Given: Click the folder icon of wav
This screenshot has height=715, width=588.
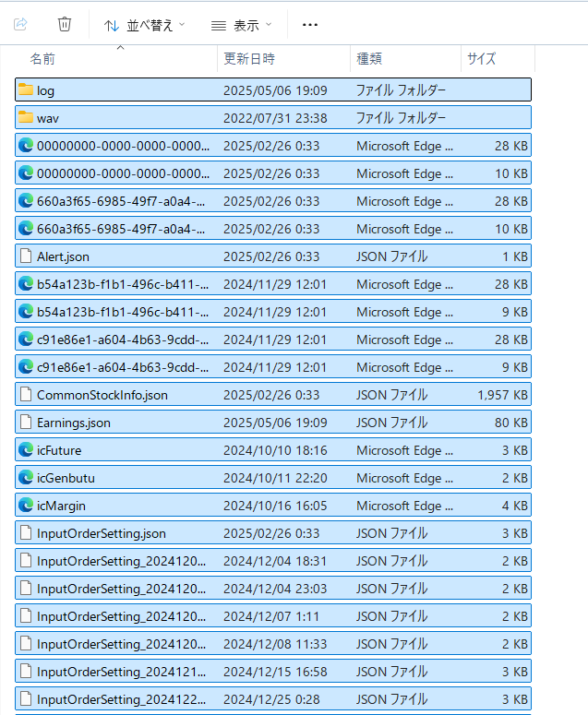Looking at the screenshot, I should coord(26,118).
